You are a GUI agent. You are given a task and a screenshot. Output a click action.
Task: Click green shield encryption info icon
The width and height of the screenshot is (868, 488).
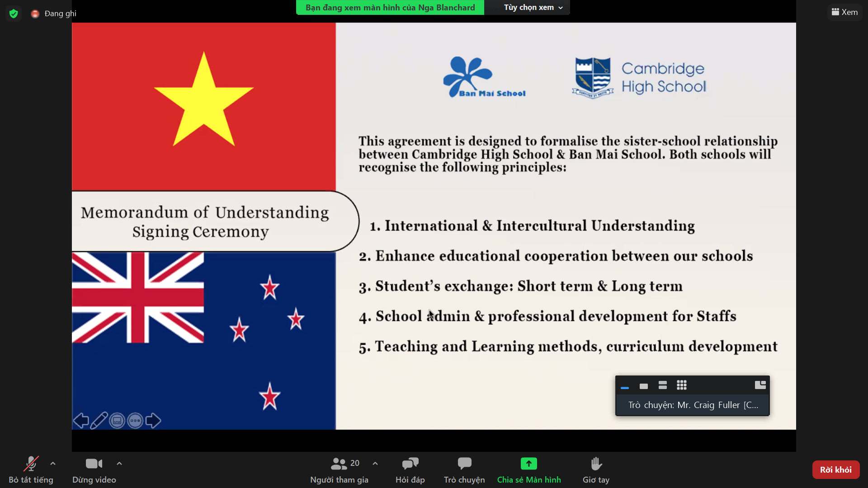pos(14,14)
